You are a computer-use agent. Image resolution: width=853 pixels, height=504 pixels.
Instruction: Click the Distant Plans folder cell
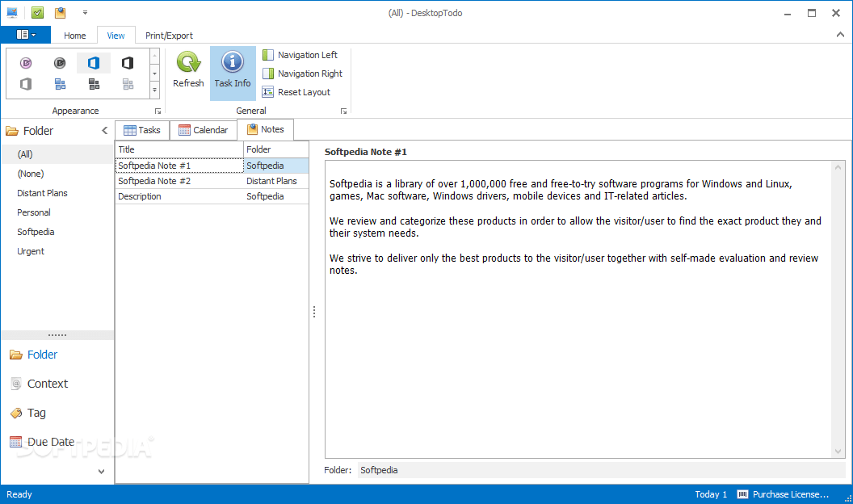click(x=275, y=181)
